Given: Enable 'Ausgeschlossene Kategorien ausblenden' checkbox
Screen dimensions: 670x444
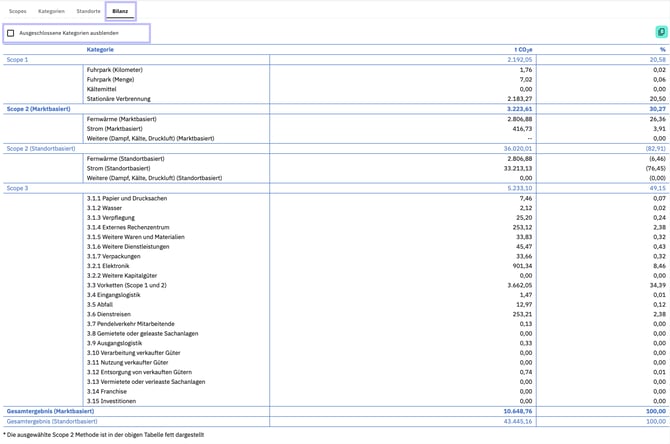Looking at the screenshot, I should point(11,33).
